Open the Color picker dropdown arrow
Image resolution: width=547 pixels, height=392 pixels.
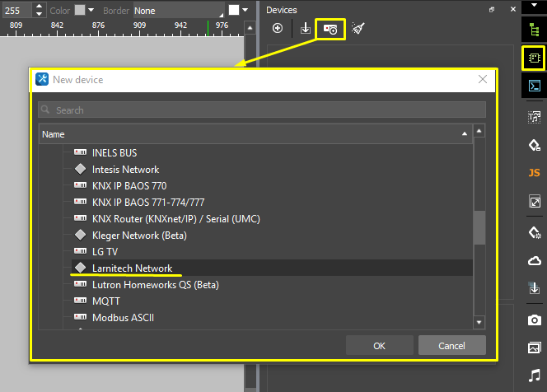92,11
